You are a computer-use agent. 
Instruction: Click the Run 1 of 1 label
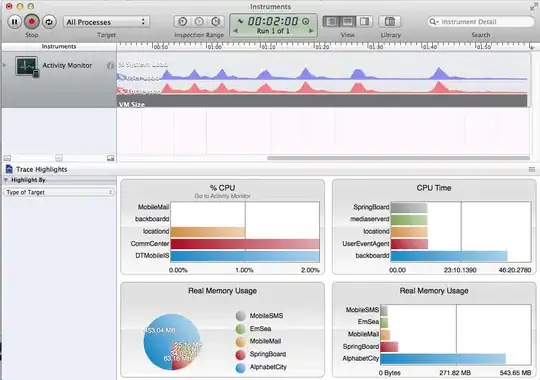[x=273, y=31]
